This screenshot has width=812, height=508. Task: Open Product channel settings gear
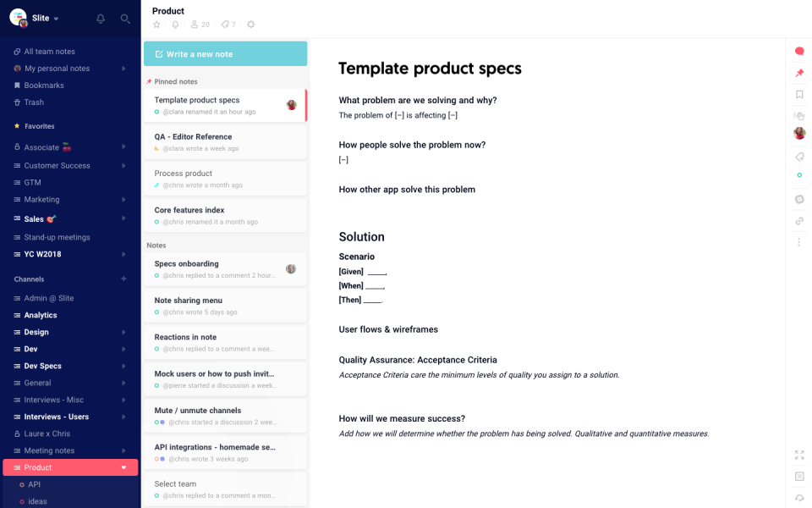pyautogui.click(x=250, y=25)
